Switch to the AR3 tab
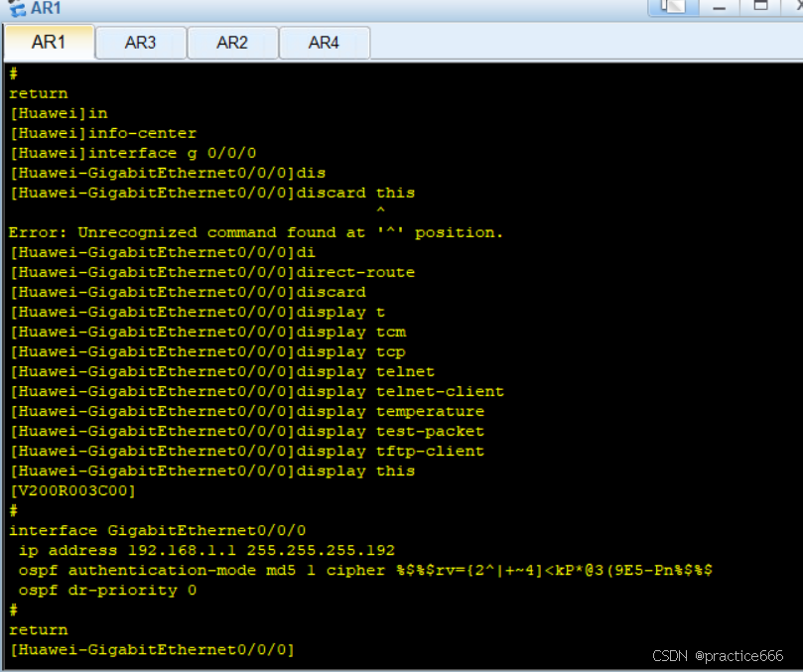The image size is (803, 672). click(140, 43)
